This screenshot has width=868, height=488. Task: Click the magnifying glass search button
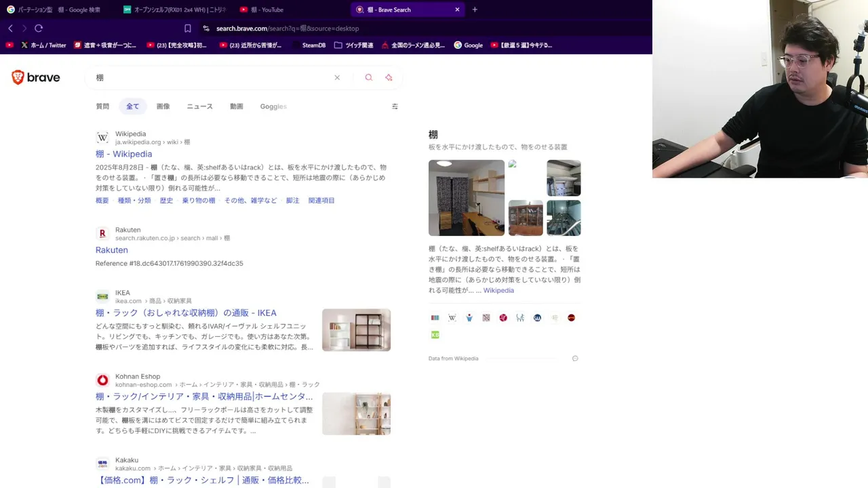(x=369, y=77)
